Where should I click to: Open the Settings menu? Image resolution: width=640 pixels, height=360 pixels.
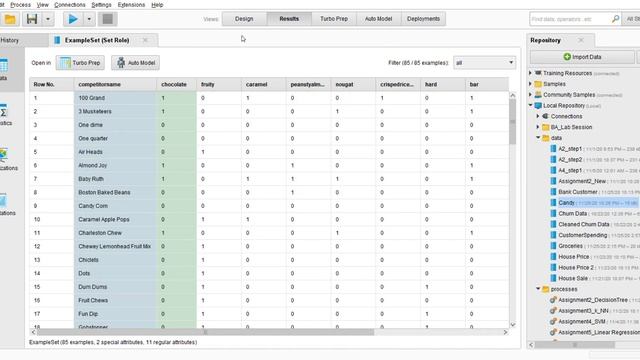[x=101, y=5]
